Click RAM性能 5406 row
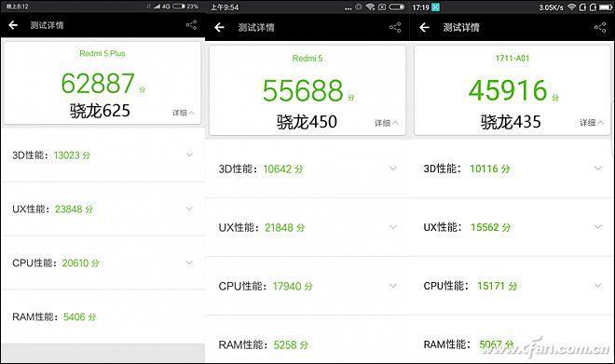 coord(102,317)
